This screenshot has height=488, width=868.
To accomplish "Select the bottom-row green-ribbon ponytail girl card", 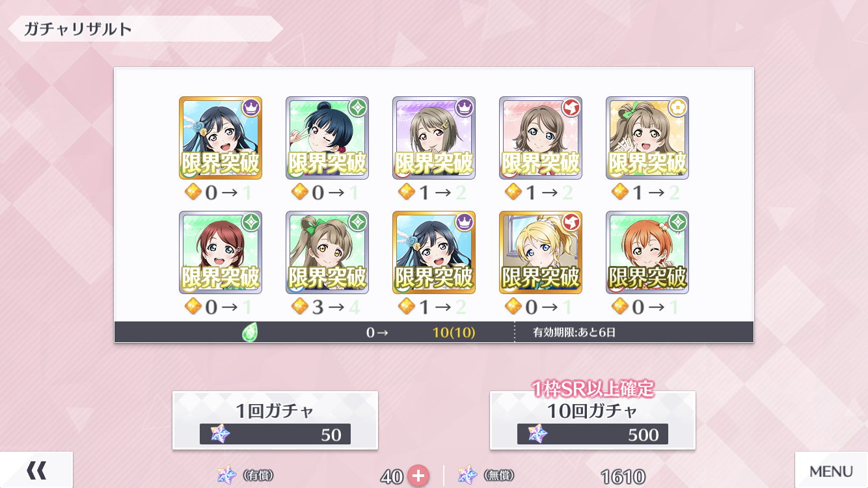I will coord(327,252).
